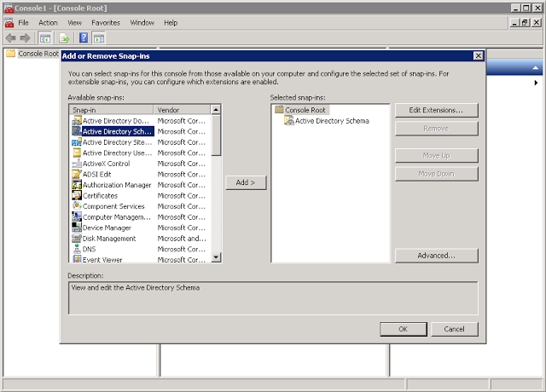Click the Advanced... button
The width and height of the screenshot is (546, 392).
pyautogui.click(x=436, y=256)
